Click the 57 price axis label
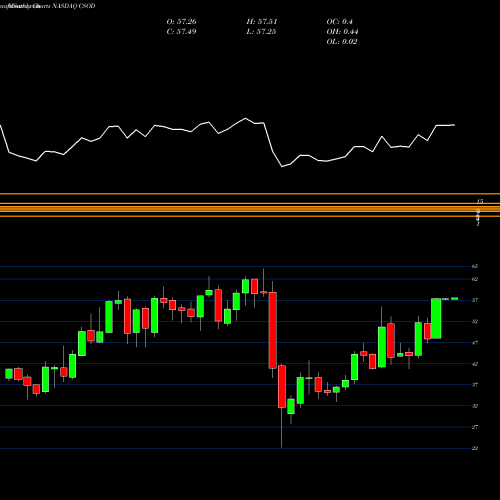Screen dimensions: 500x500 475,300
